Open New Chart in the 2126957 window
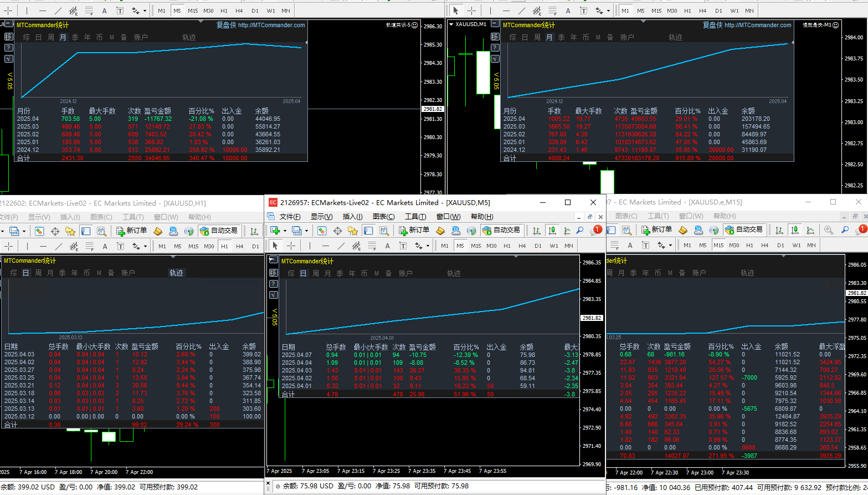Image resolution: width=868 pixels, height=495 pixels. [275, 230]
